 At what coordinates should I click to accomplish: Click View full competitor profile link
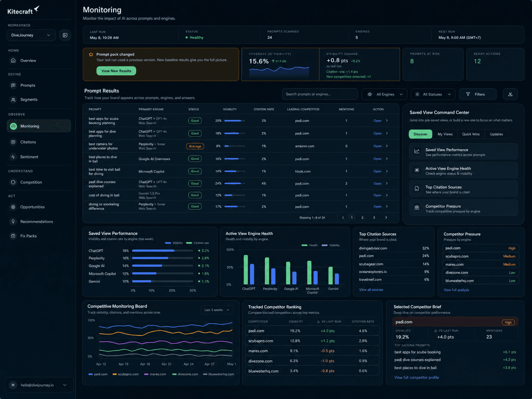coord(416,378)
